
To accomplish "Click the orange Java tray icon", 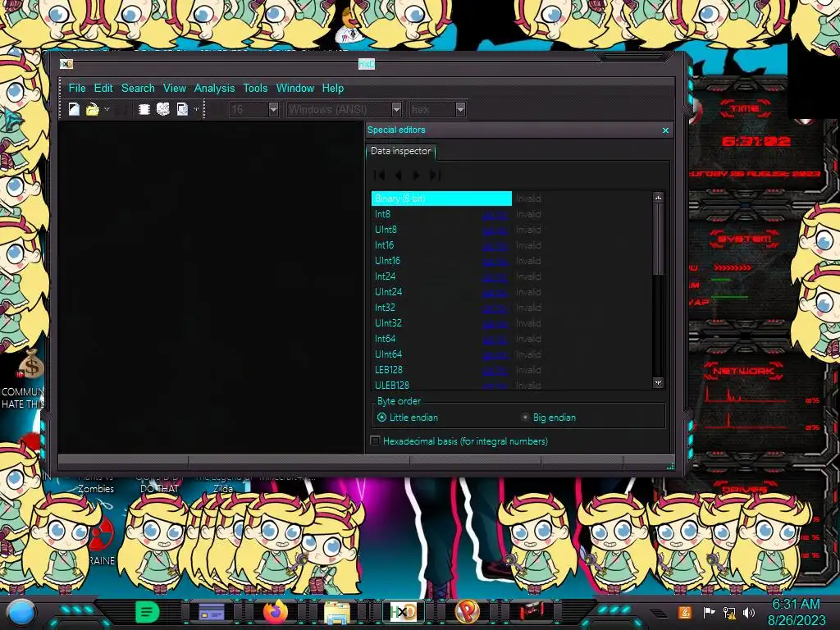I will tap(685, 612).
